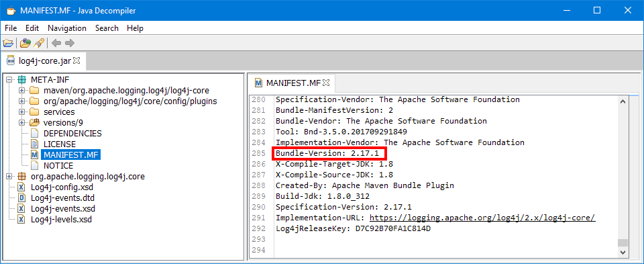The width and height of the screenshot is (644, 264).
Task: Click the editor vertical scrollbar thumb
Action: tap(623, 243)
